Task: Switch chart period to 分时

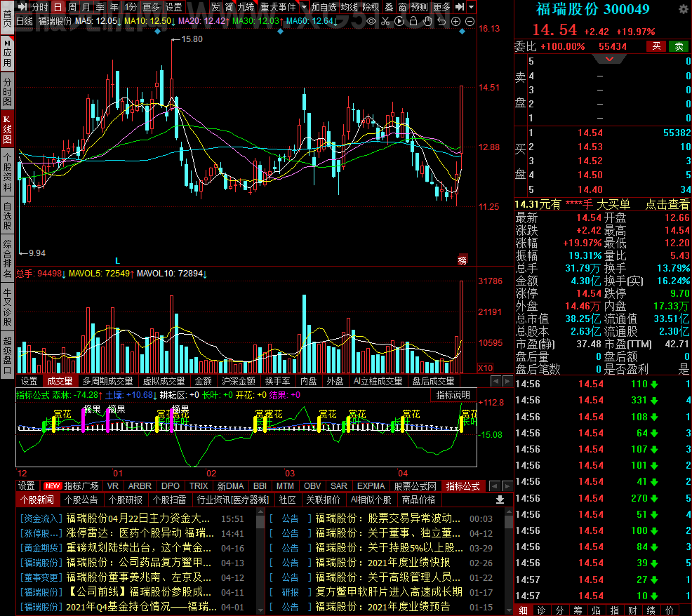Action: tap(39, 7)
